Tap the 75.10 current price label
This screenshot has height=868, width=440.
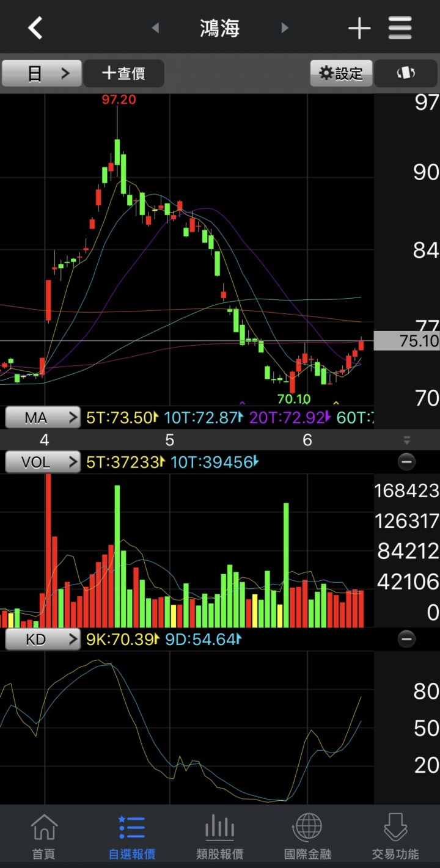coord(407,341)
